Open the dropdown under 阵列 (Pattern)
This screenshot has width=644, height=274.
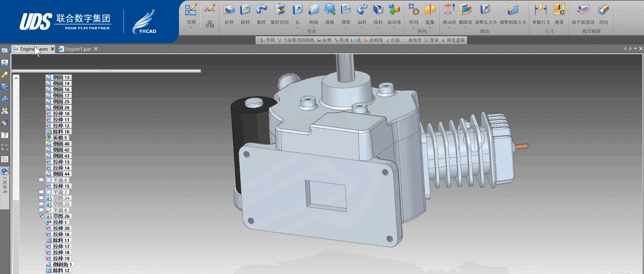coord(414,28)
